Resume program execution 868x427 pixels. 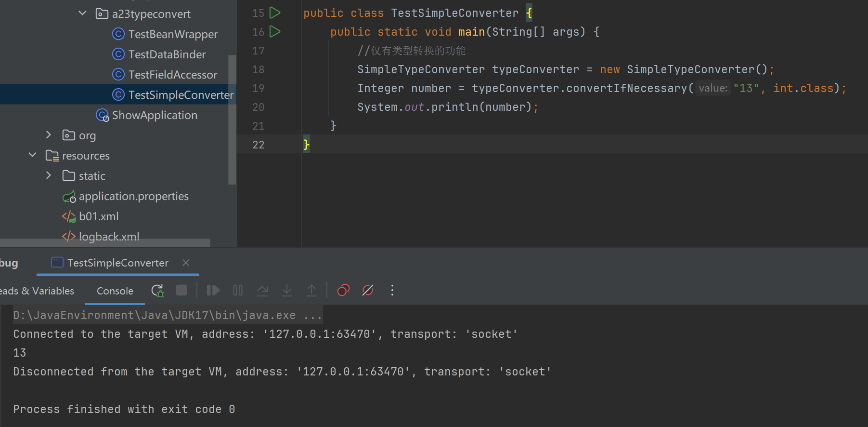[x=213, y=290]
